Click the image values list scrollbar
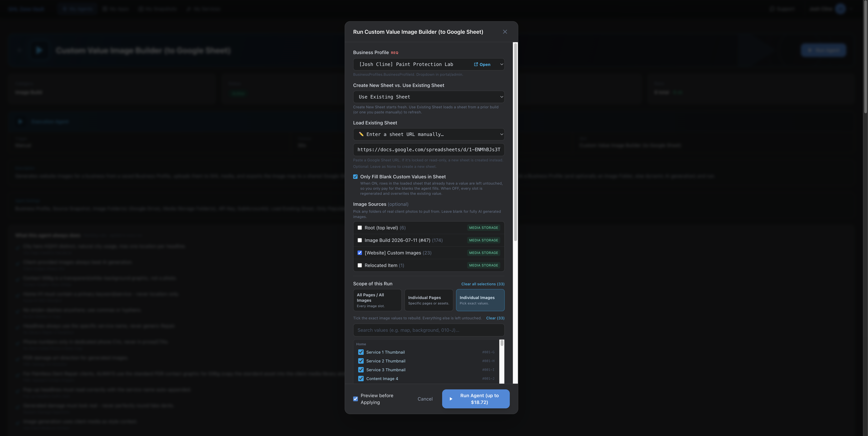The width and height of the screenshot is (868, 436). (x=502, y=343)
